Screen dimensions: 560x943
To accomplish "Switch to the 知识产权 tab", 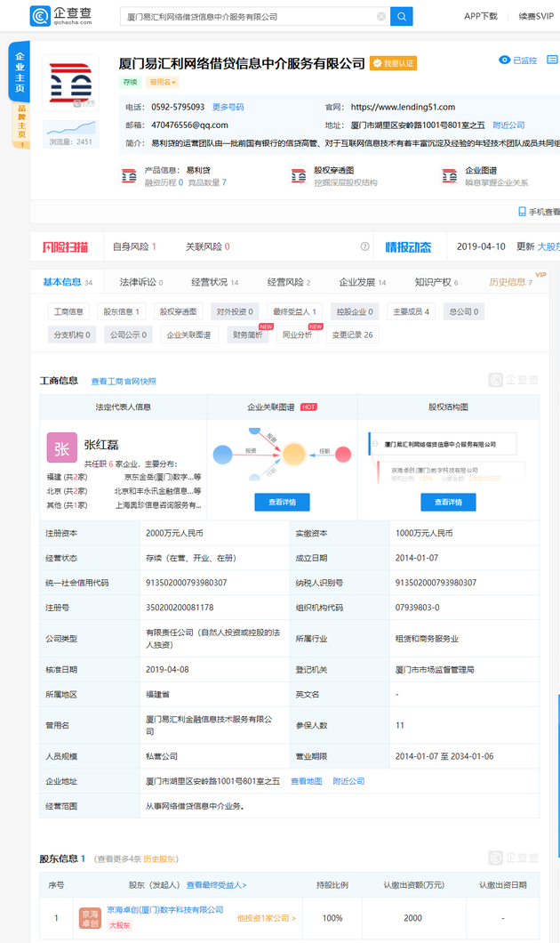I will pyautogui.click(x=436, y=282).
